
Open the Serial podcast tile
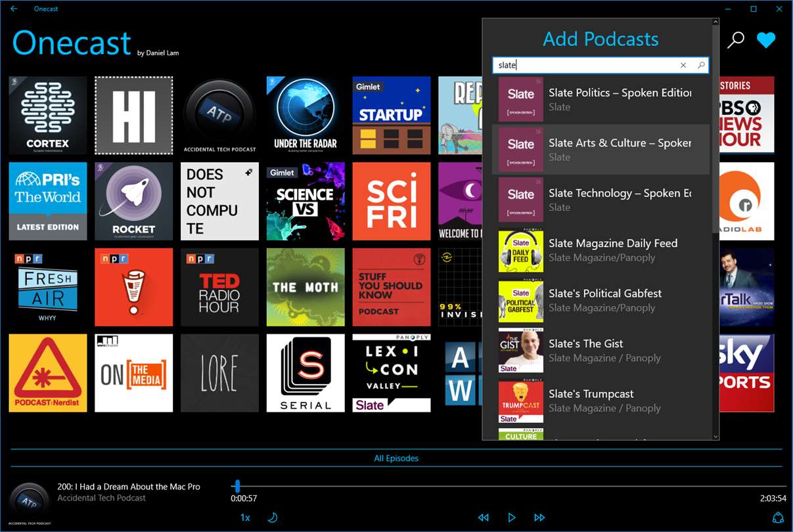[306, 373]
